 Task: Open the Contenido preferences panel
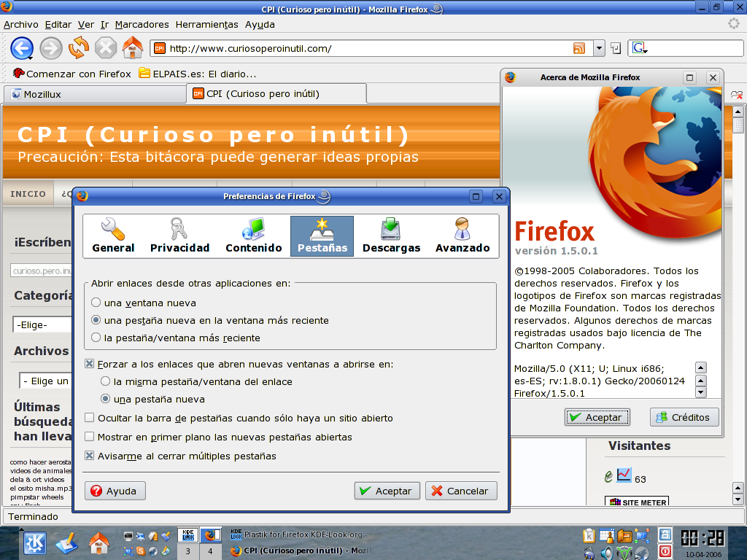coord(253,236)
